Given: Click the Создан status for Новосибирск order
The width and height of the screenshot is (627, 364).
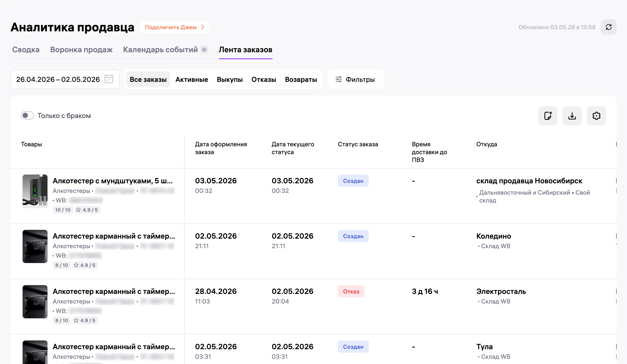Looking at the screenshot, I should point(353,181).
